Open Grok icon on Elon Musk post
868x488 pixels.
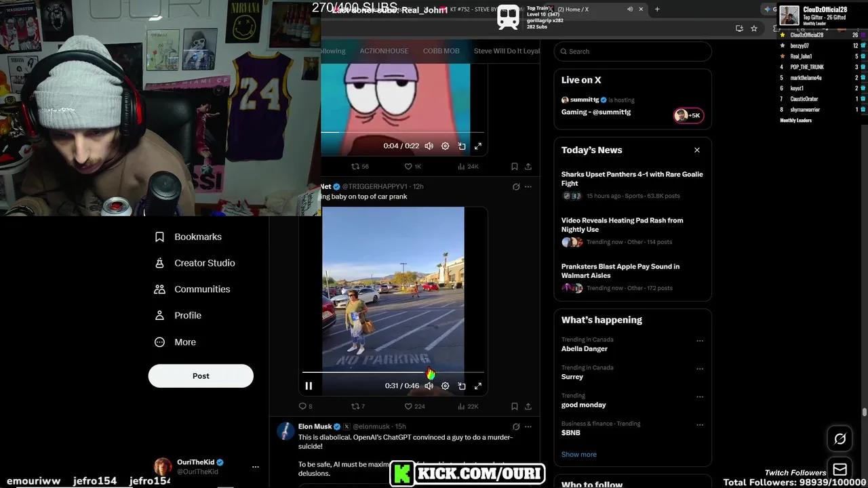tap(516, 426)
